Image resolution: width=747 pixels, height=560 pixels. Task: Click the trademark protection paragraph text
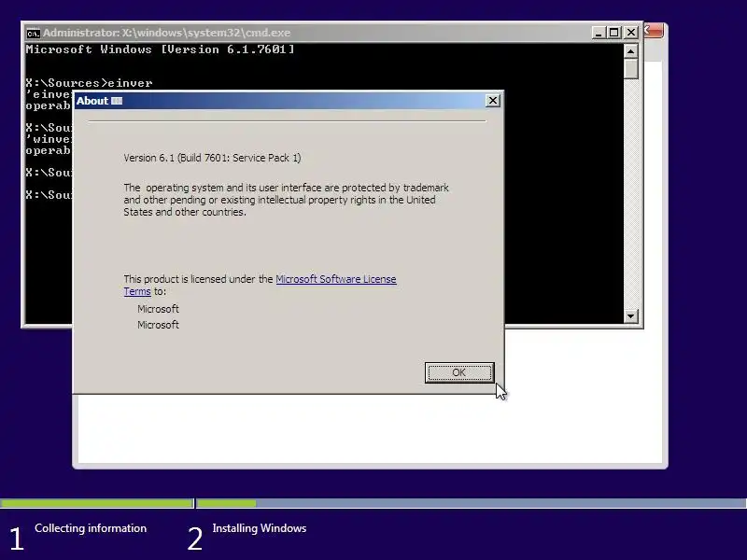point(286,200)
